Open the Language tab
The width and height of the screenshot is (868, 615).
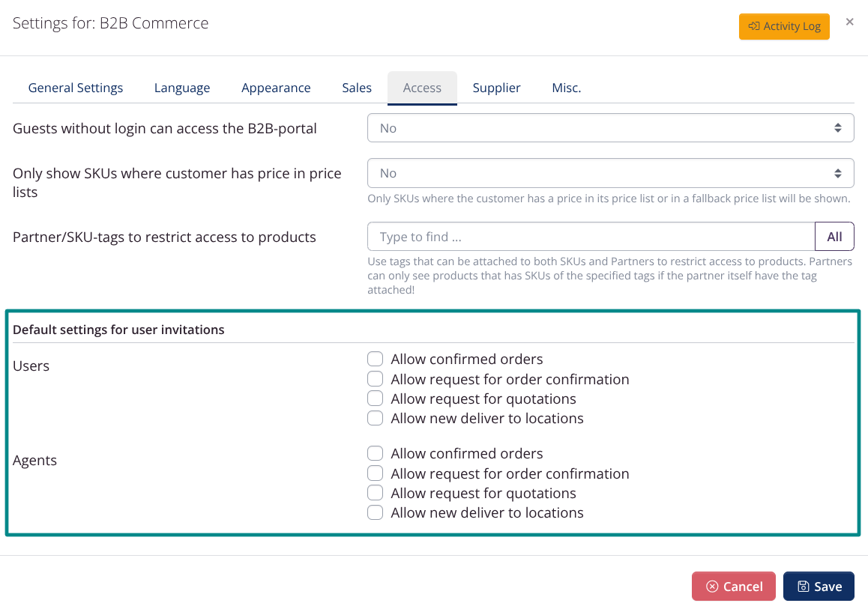(181, 88)
